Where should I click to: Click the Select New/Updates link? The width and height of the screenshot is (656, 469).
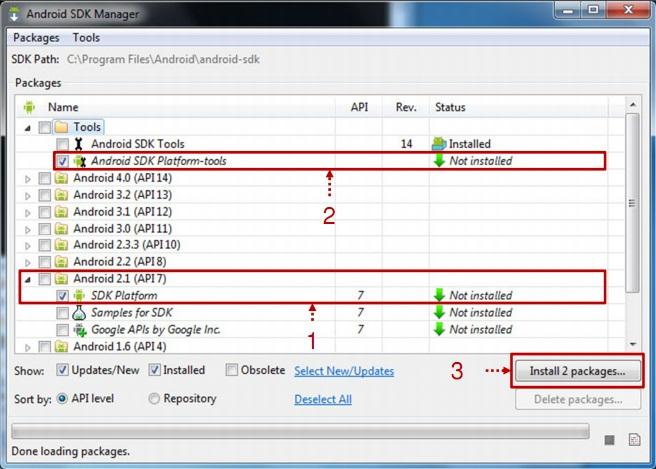(x=344, y=371)
